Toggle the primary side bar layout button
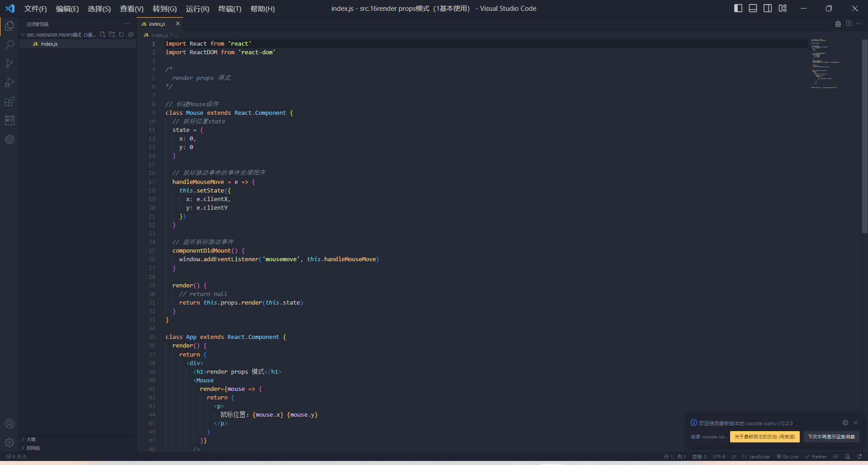Image resolution: width=868 pixels, height=465 pixels. point(738,8)
